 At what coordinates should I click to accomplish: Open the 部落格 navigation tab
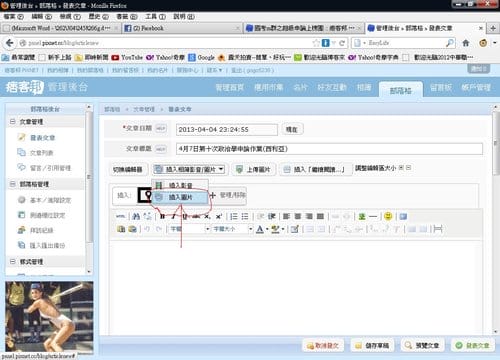pyautogui.click(x=401, y=90)
